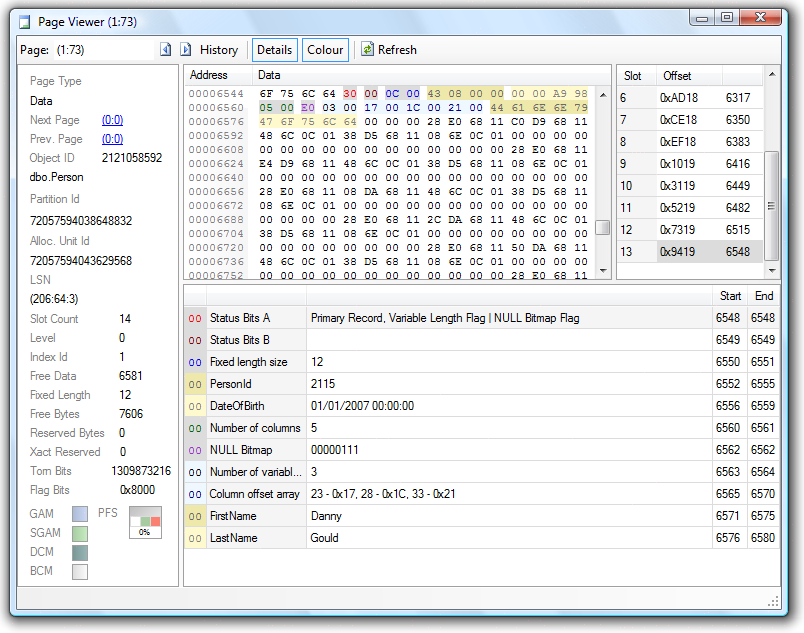Go to the previous page arrow icon

[166, 49]
